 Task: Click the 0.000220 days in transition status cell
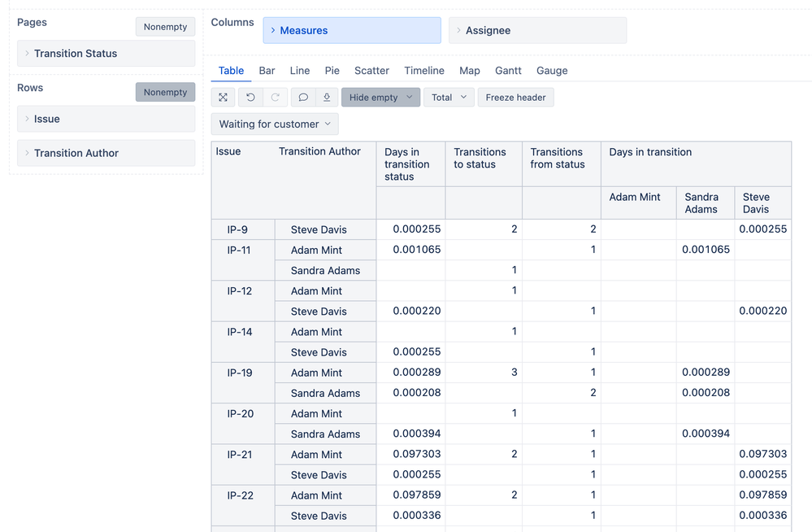click(x=410, y=311)
